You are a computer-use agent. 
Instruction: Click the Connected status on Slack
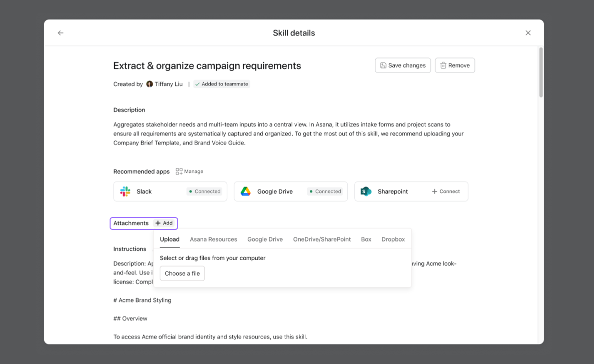(x=205, y=191)
